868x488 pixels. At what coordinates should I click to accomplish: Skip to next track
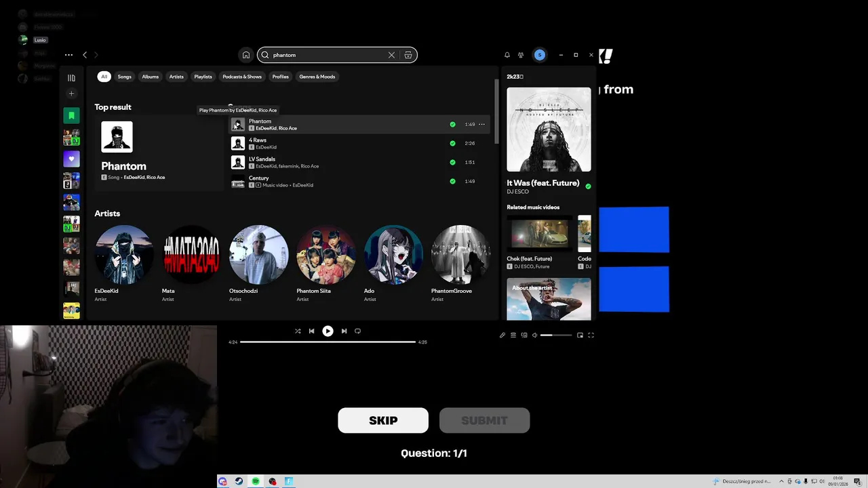[344, 331]
